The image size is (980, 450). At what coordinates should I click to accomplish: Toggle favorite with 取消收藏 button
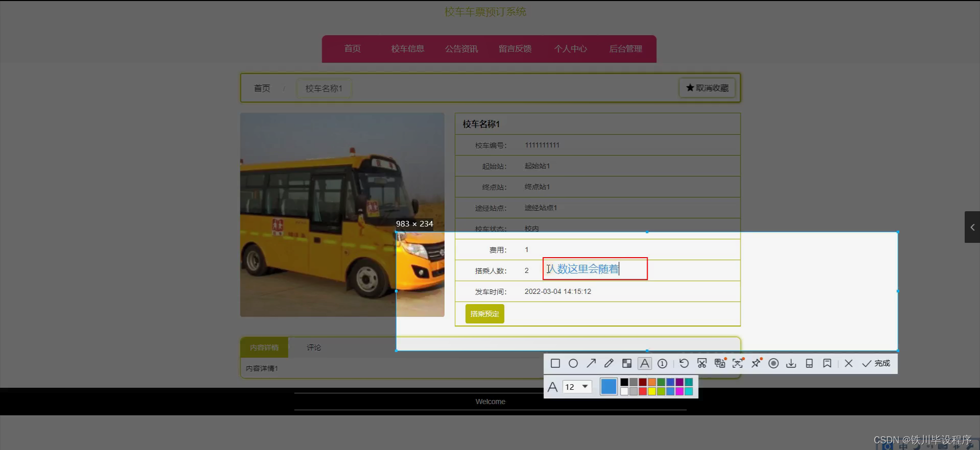tap(707, 88)
